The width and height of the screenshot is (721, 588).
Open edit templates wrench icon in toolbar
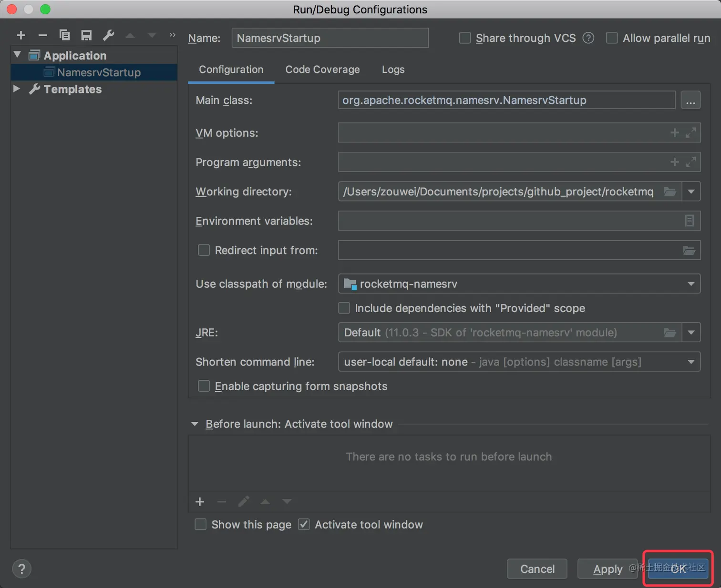tap(108, 35)
